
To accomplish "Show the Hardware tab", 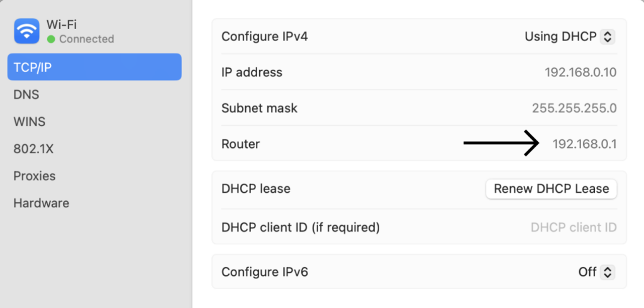I will [42, 203].
